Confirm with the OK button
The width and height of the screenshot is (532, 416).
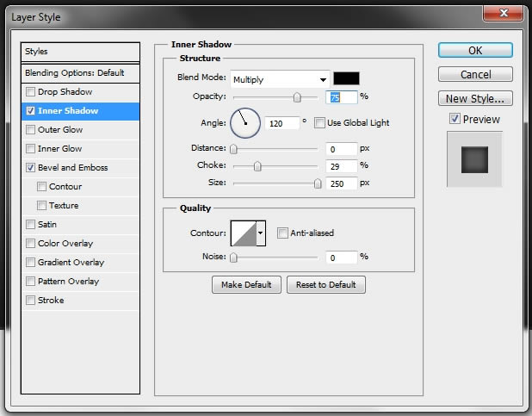coord(475,50)
